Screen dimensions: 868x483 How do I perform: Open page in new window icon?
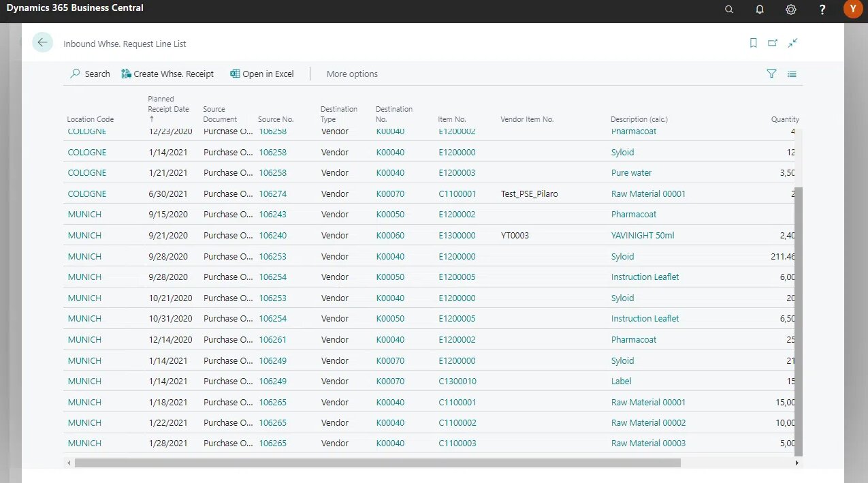(773, 43)
